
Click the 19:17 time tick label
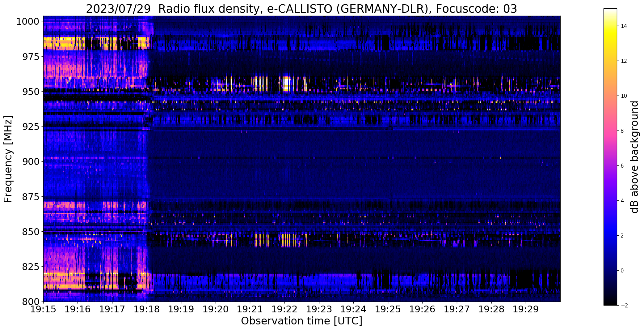pyautogui.click(x=112, y=309)
